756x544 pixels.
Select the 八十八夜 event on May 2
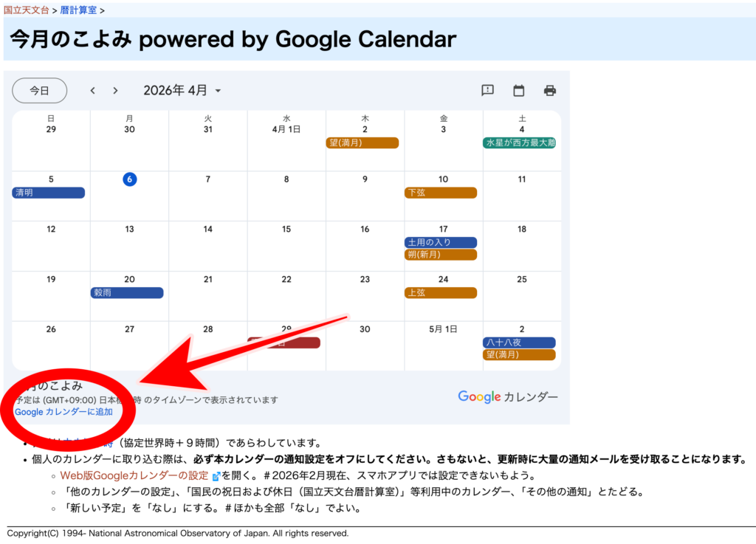[x=519, y=342]
